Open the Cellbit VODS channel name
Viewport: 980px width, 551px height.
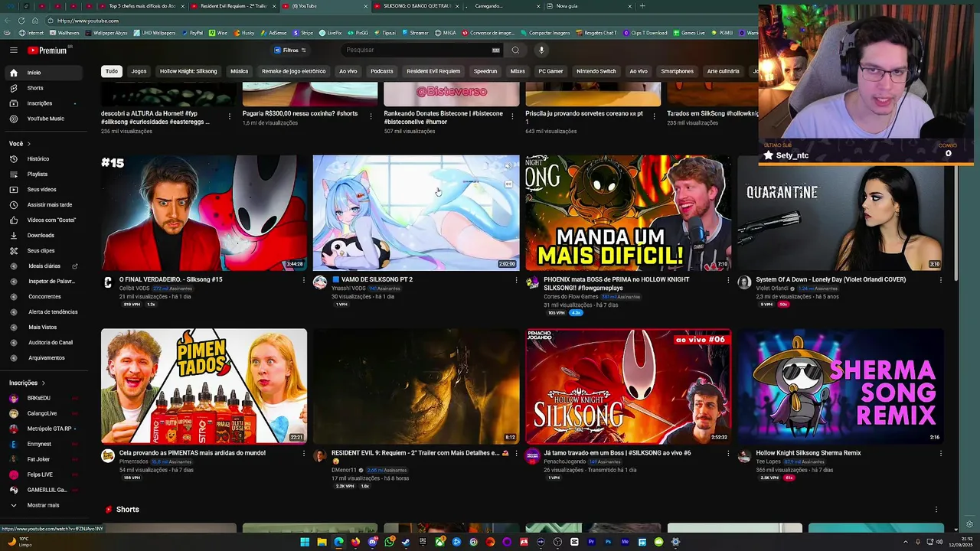(x=134, y=289)
